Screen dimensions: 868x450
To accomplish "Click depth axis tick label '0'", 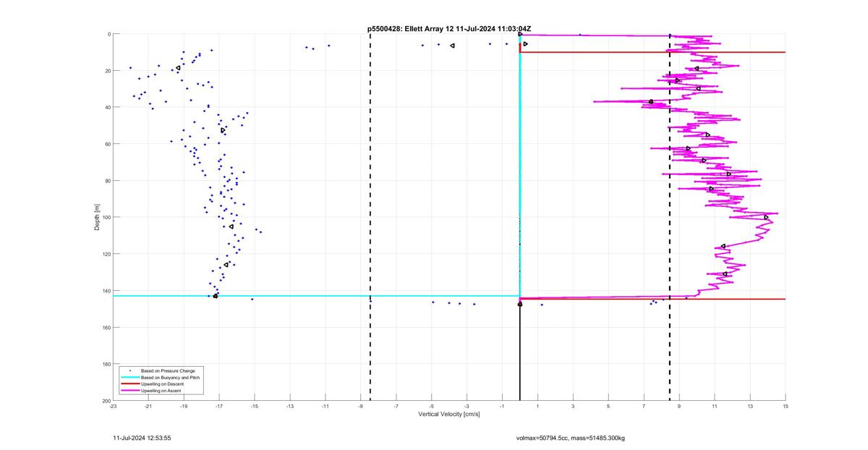I will [109, 34].
